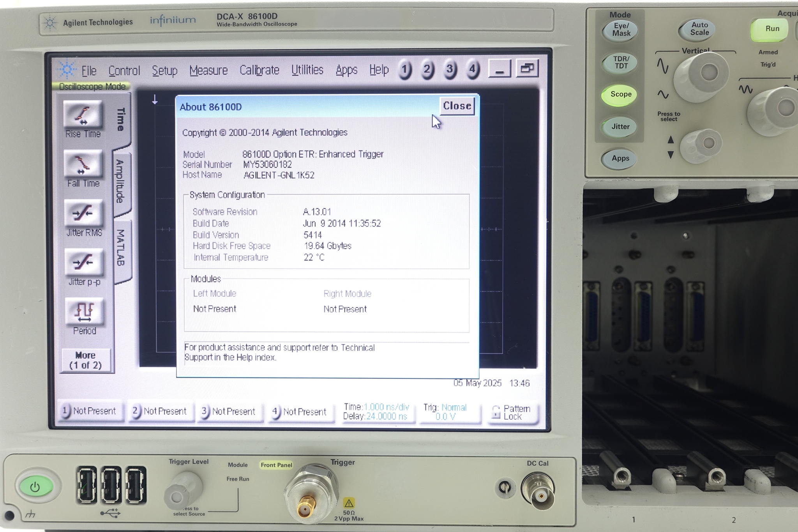Switch to the Time measurement tab

[121, 120]
